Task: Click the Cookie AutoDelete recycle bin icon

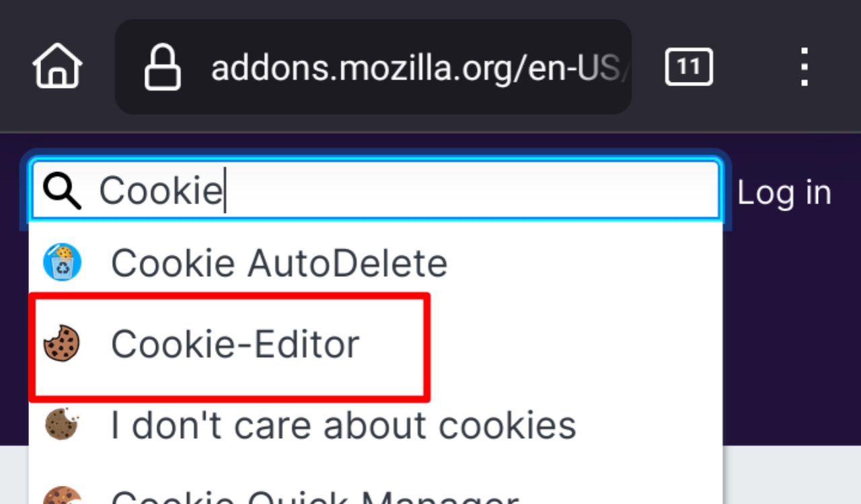Action: [62, 263]
